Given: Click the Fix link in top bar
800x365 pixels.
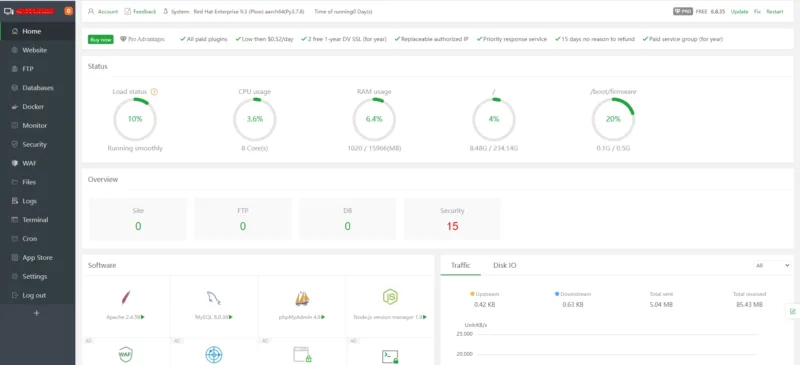Looking at the screenshot, I should 757,12.
